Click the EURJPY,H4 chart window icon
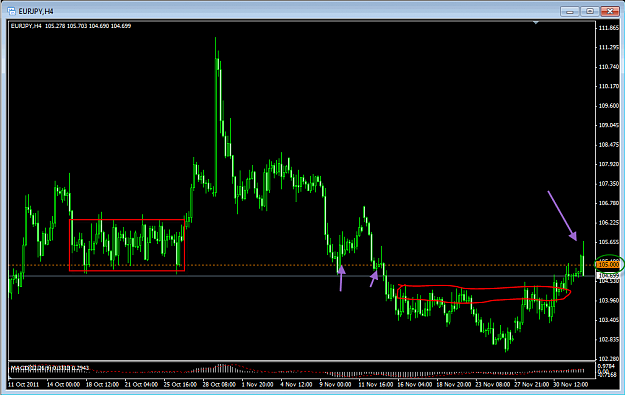625x395 pixels. (12, 11)
